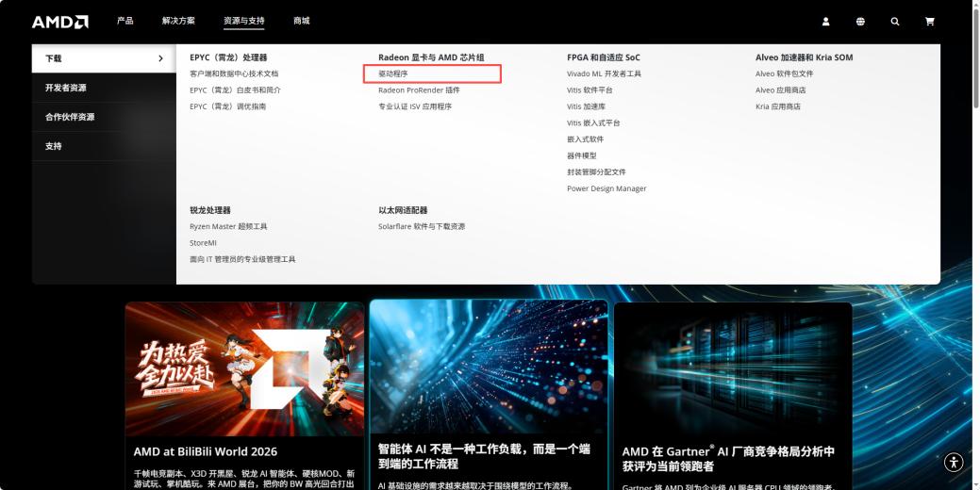Open 器件模型 link
This screenshot has height=490, width=980.
[x=582, y=155]
